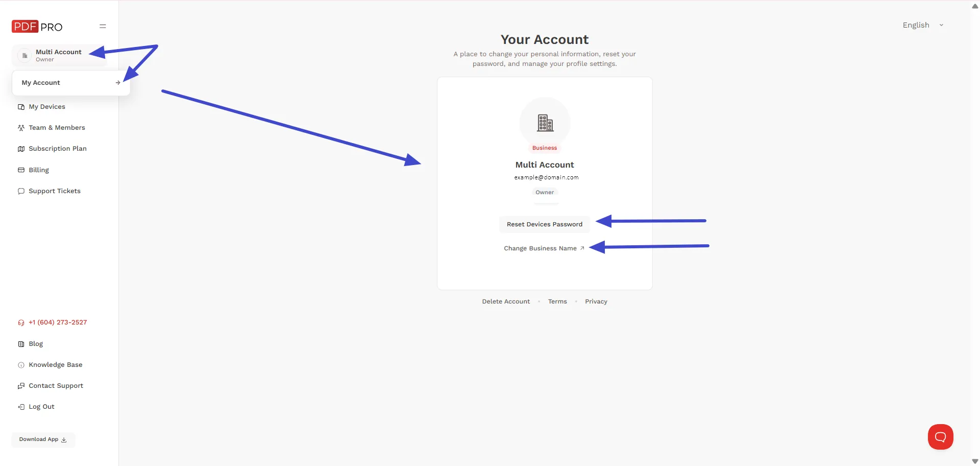This screenshot has height=466, width=980.
Task: Open the red live chat bubble
Action: tap(940, 437)
